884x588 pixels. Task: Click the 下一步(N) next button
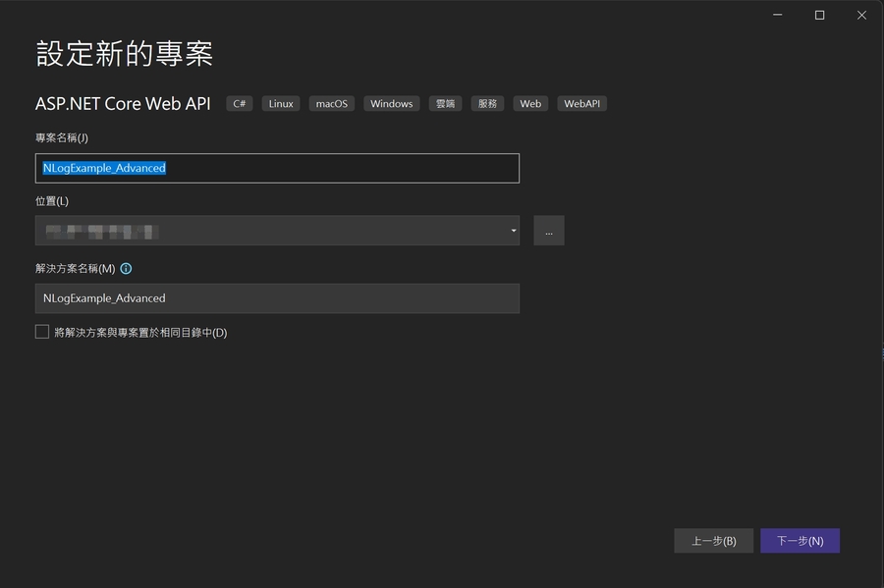[x=800, y=541]
